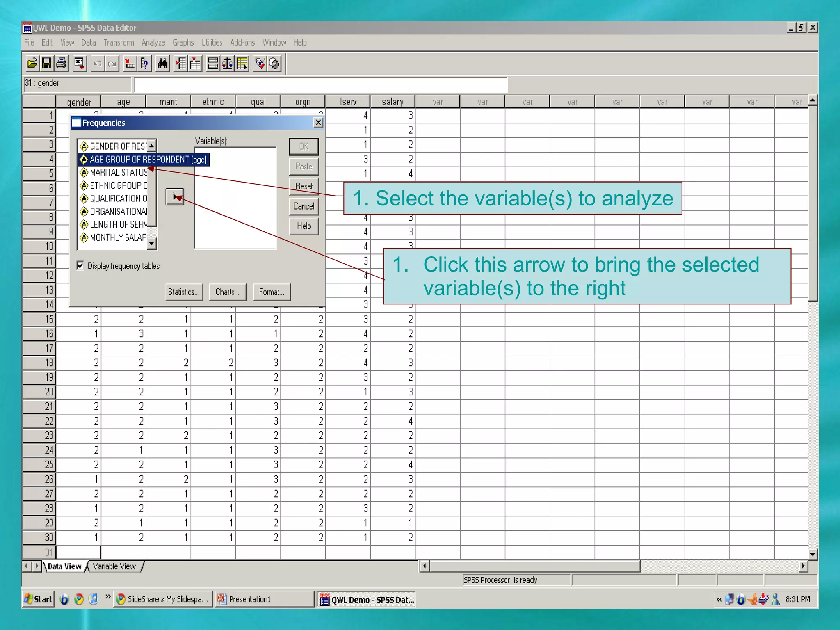Switch to Presentation1 taskbar window

(265, 599)
